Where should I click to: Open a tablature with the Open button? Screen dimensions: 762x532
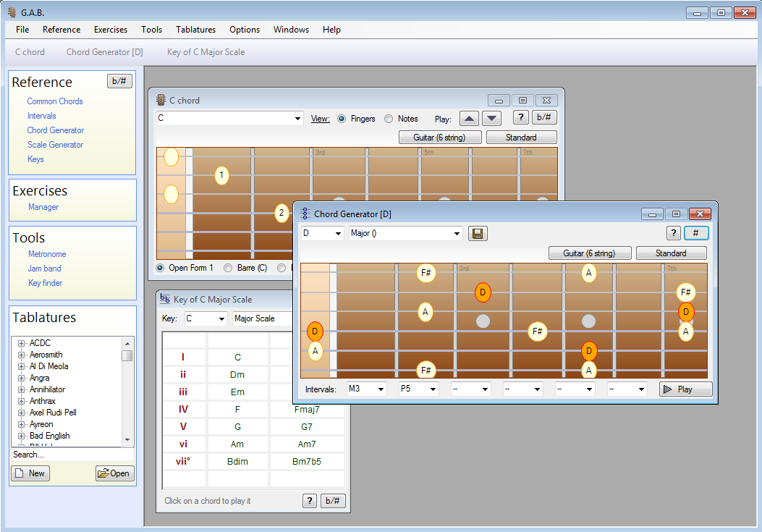pyautogui.click(x=114, y=473)
